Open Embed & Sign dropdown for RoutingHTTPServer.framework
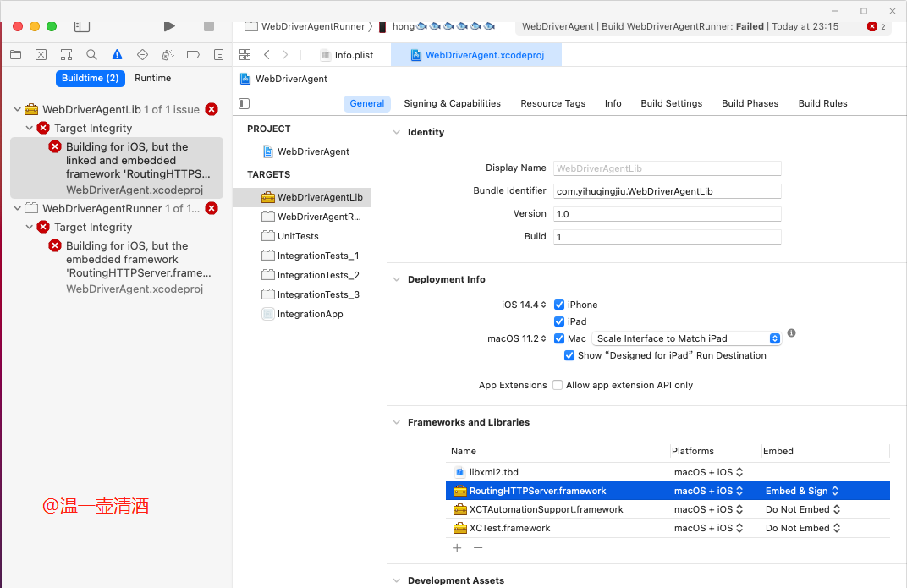Screen dimensions: 907x588 802,491
